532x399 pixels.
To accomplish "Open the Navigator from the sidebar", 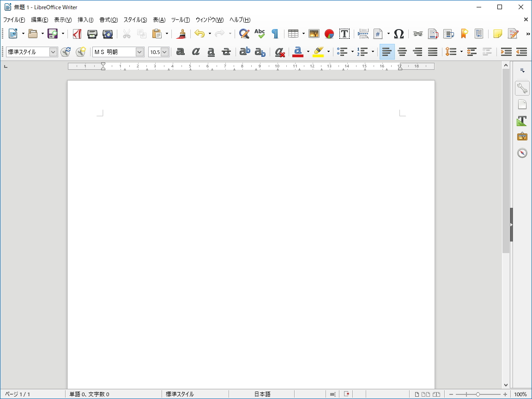I will (522, 152).
